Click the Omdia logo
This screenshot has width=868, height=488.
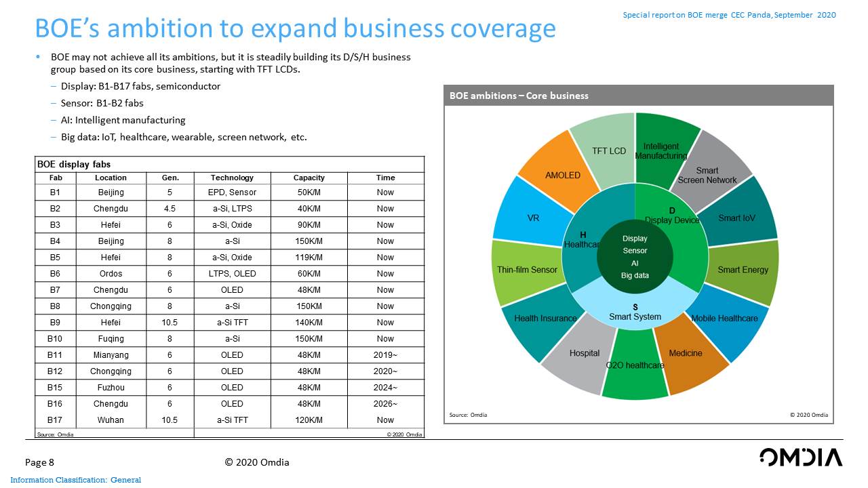click(801, 457)
